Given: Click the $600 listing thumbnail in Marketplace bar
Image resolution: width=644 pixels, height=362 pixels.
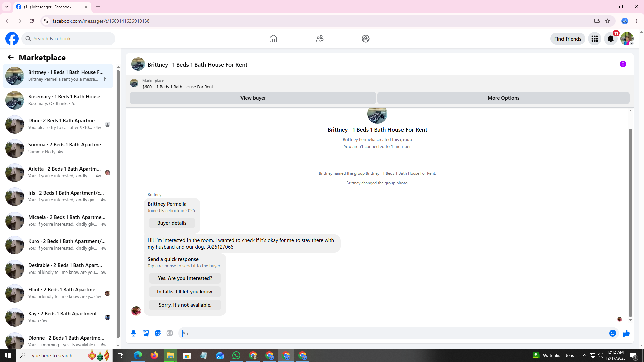Looking at the screenshot, I should (134, 83).
